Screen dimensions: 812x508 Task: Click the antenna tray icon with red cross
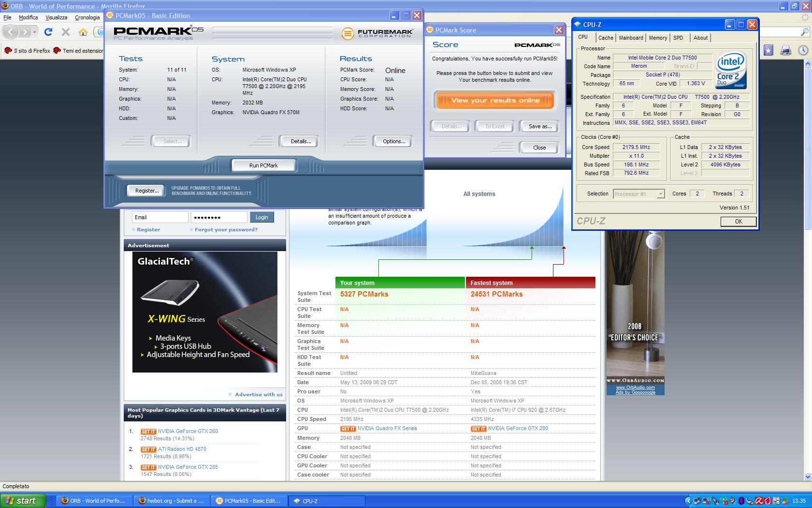(724, 501)
